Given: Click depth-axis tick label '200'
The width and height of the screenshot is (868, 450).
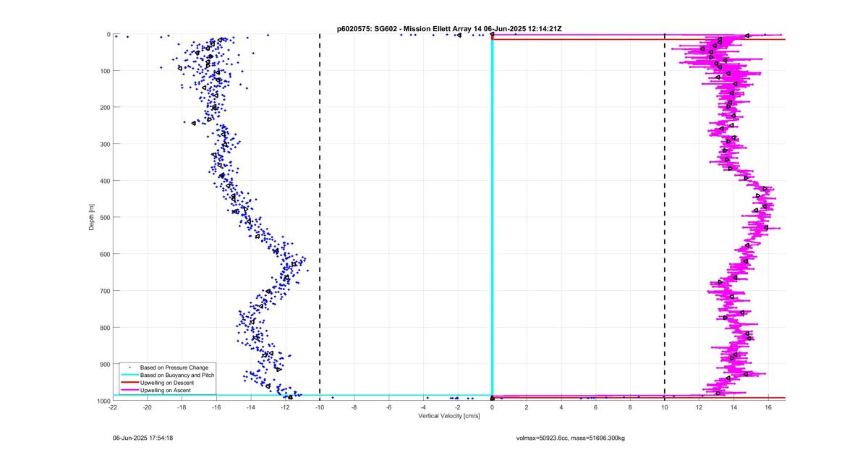Looking at the screenshot, I should click(x=105, y=107).
